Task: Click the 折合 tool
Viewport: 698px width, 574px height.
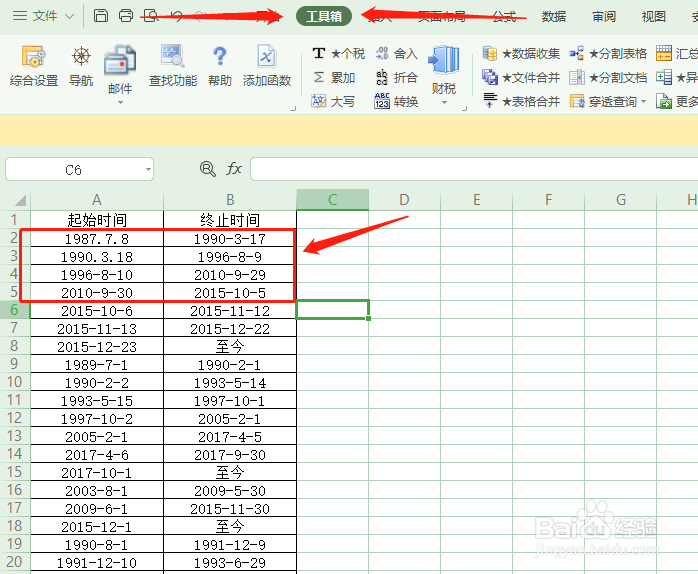Action: 396,77
